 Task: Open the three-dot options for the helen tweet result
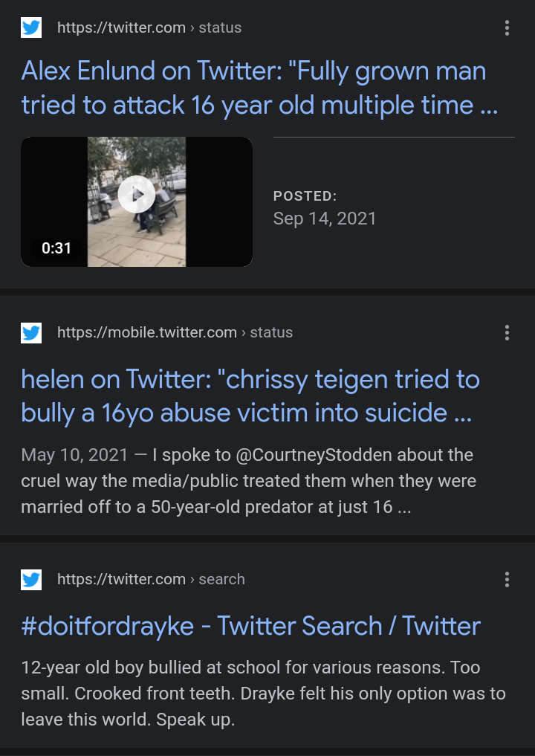coord(507,332)
